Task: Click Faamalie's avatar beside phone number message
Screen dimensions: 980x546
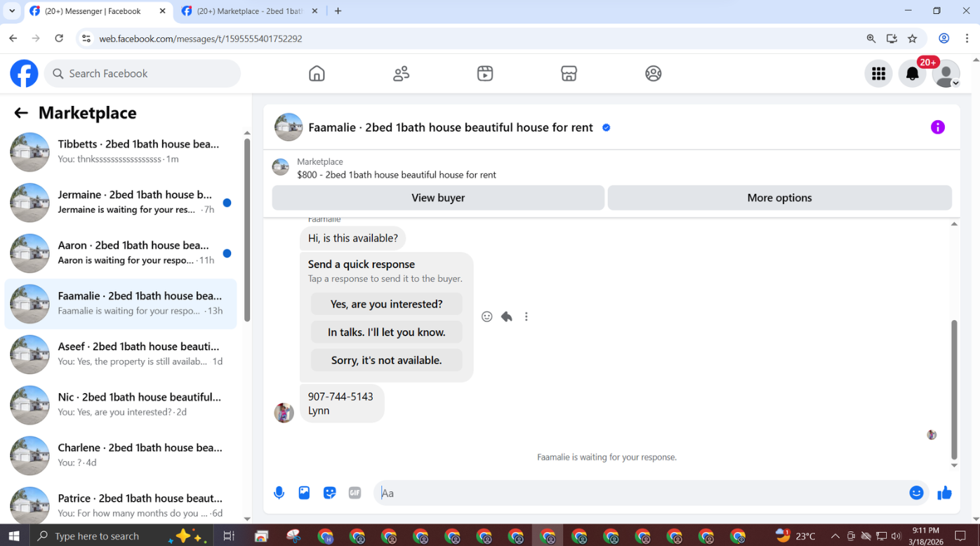Action: click(x=284, y=413)
